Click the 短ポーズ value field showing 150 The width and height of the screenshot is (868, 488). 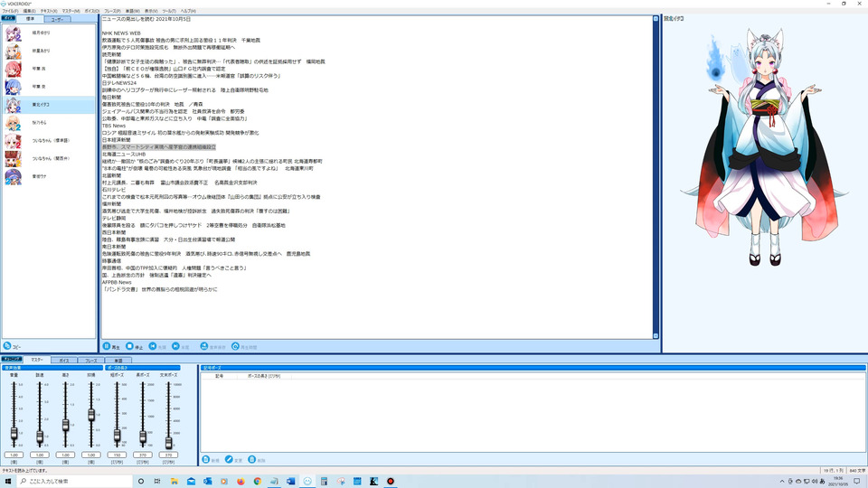point(117,455)
